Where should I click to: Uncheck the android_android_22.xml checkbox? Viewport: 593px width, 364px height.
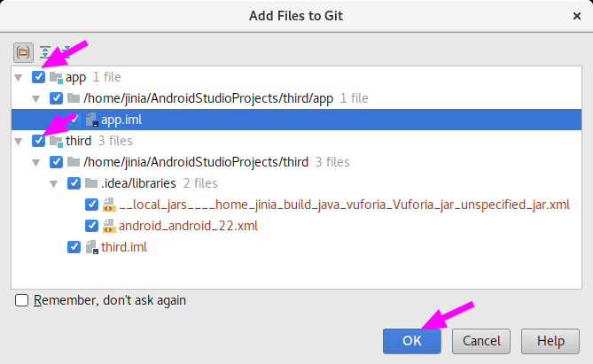tap(91, 226)
